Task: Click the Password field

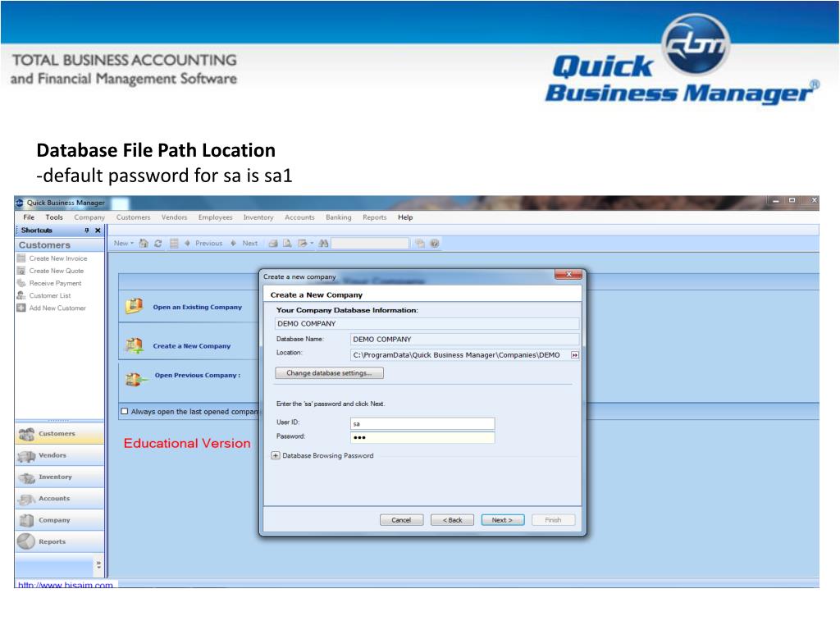Action: click(422, 438)
